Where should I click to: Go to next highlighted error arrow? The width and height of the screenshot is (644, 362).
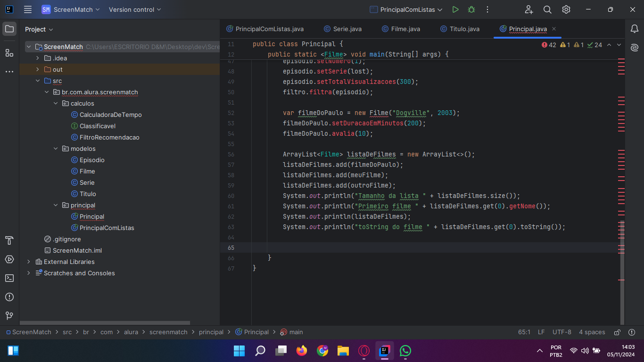click(619, 45)
